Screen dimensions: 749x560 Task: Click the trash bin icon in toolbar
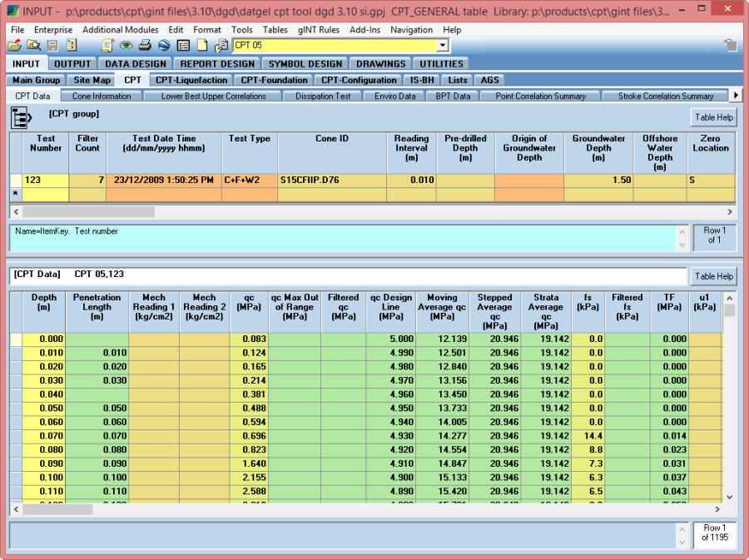(730, 46)
